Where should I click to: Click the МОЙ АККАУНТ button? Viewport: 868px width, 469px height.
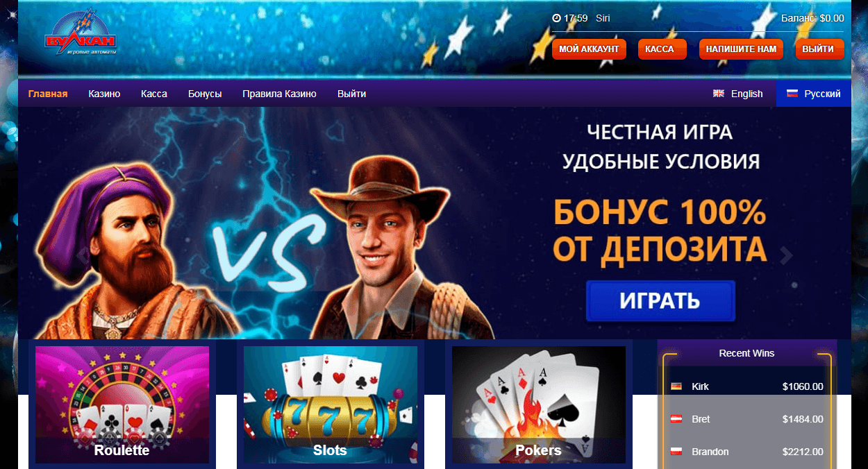click(589, 49)
